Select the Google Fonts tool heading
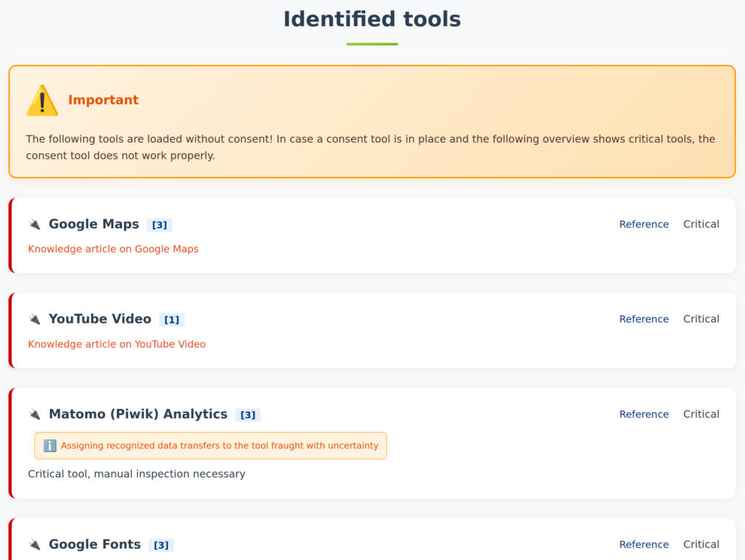Screen dimensions: 745x560 95,545
